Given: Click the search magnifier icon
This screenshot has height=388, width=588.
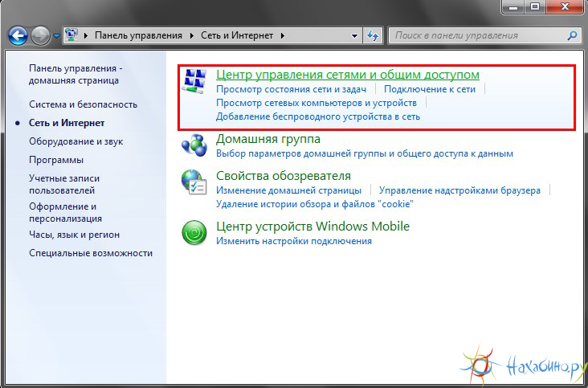Looking at the screenshot, I should (x=572, y=36).
